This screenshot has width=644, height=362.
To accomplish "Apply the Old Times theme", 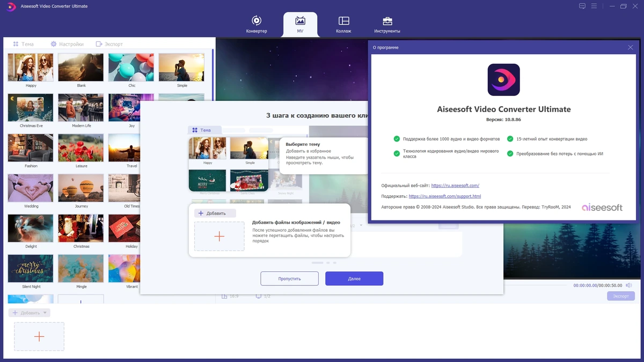I will coord(125,188).
